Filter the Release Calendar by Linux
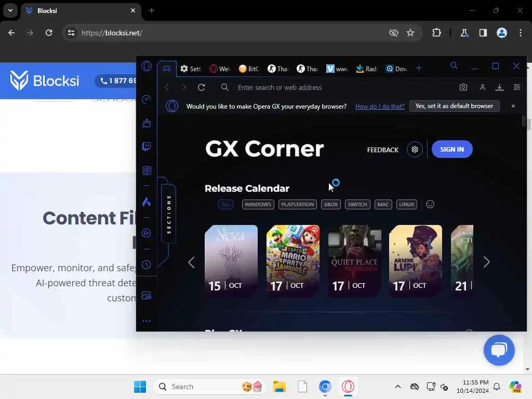532x399 pixels. [407, 204]
